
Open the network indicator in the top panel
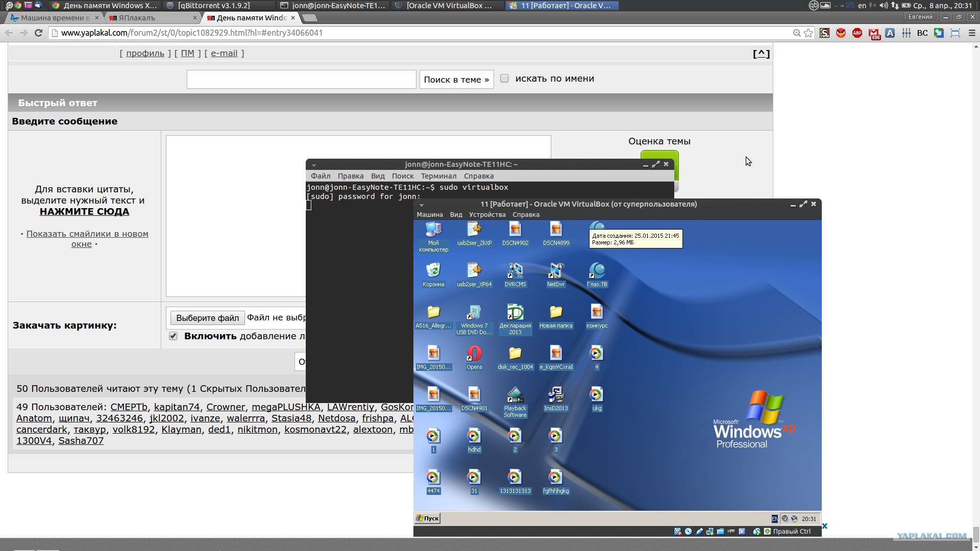[895, 6]
